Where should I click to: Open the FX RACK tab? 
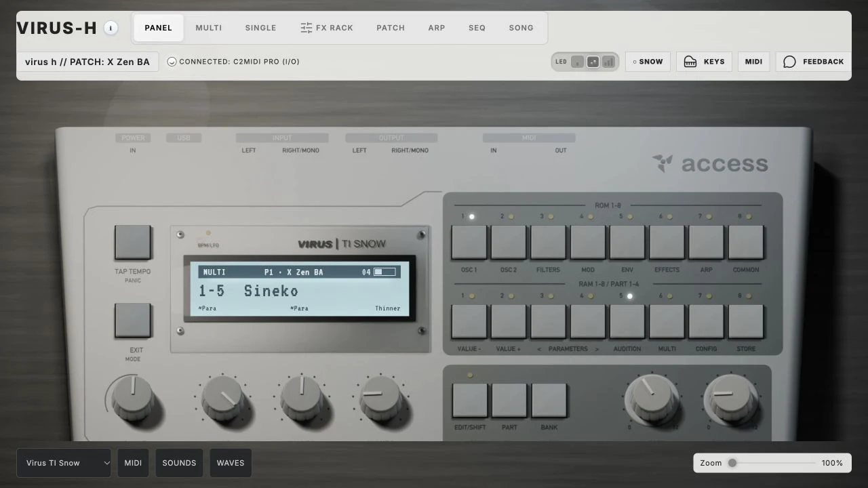tap(327, 28)
